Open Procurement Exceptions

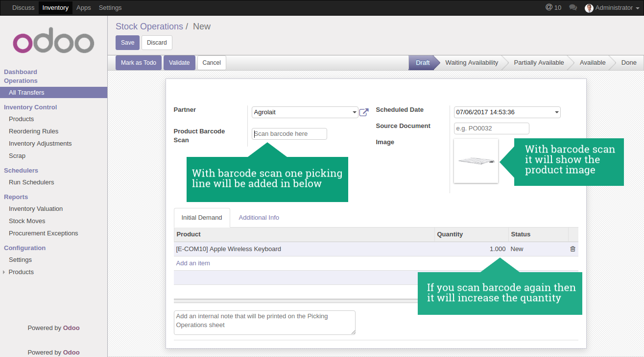coord(44,233)
